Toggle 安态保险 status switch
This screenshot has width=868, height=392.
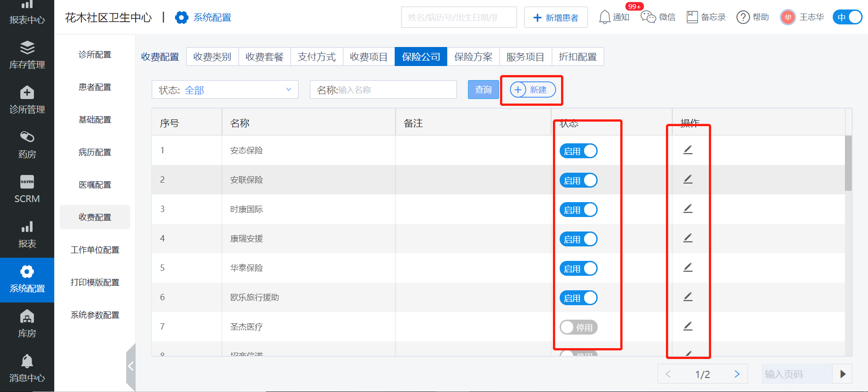(x=579, y=151)
